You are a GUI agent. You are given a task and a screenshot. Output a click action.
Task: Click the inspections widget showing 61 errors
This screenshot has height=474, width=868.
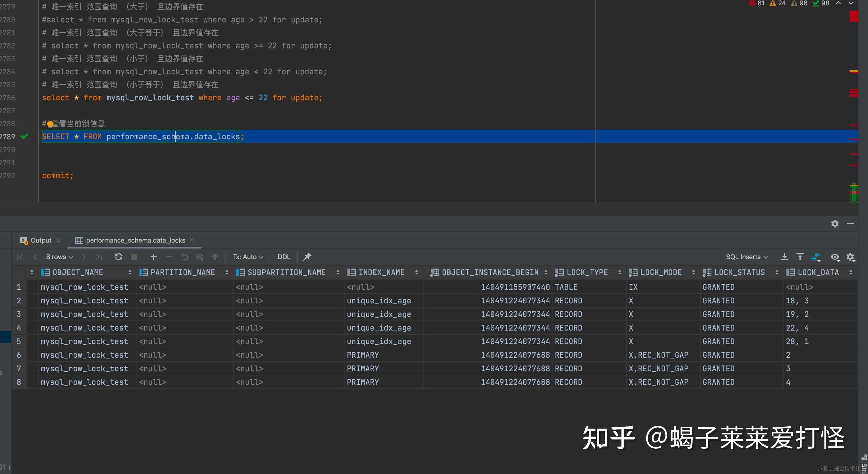[758, 3]
